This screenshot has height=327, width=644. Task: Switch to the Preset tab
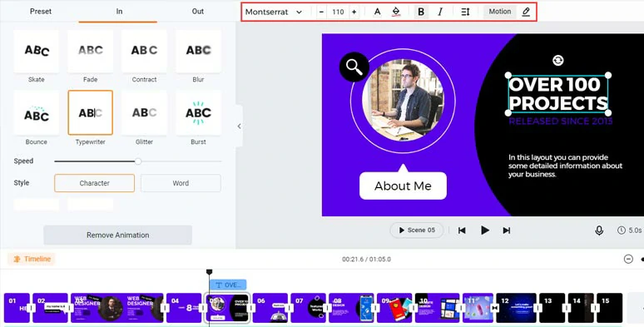coord(41,12)
